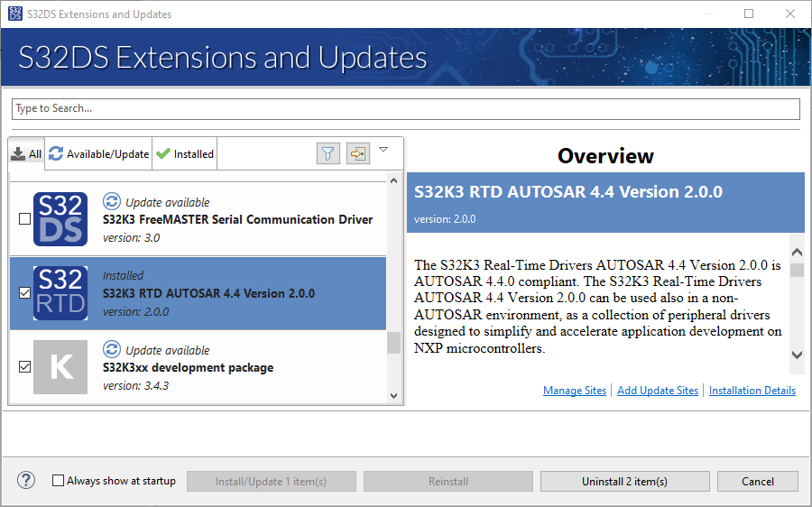Click the package list scrollbar thumb

pyautogui.click(x=393, y=342)
